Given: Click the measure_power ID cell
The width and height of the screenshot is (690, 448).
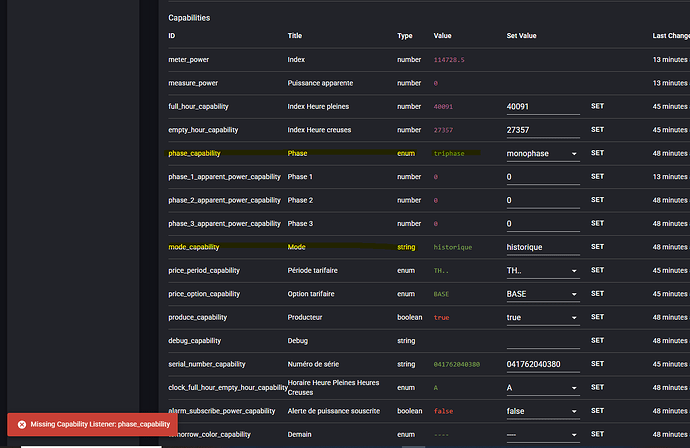Looking at the screenshot, I should pyautogui.click(x=193, y=83).
